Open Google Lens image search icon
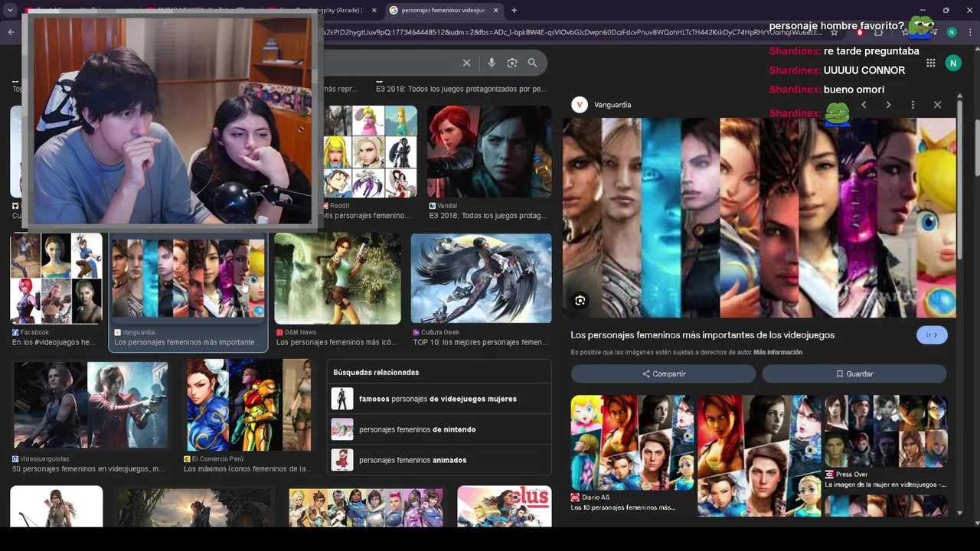This screenshot has height=551, width=980. point(512,63)
